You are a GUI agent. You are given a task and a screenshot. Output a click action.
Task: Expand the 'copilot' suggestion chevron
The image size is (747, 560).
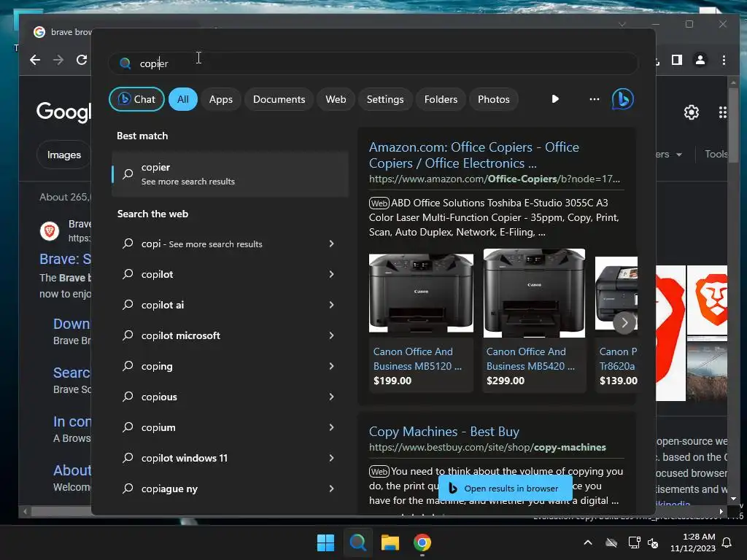pos(332,274)
